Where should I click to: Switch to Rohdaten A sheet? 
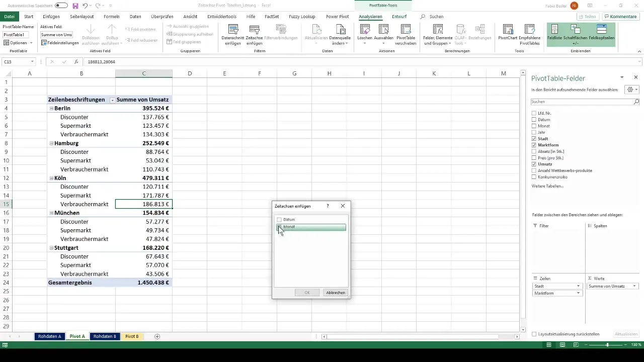coord(49,336)
